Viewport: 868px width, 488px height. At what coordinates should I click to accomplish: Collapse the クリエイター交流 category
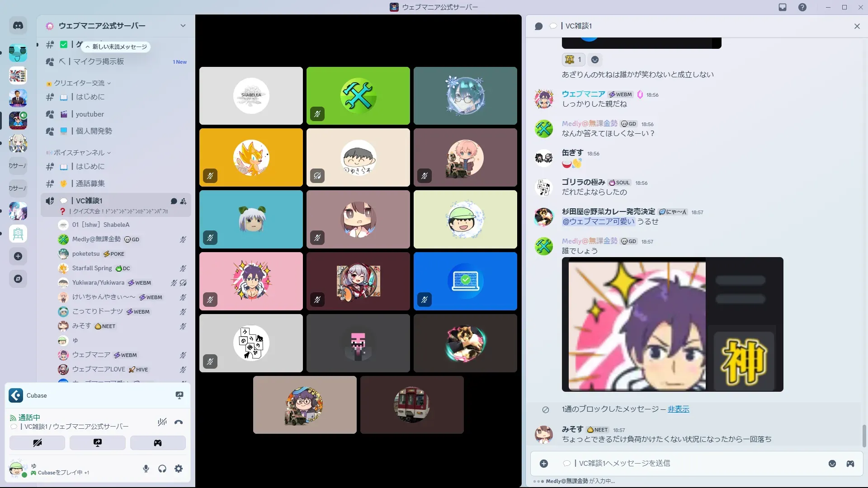point(79,83)
